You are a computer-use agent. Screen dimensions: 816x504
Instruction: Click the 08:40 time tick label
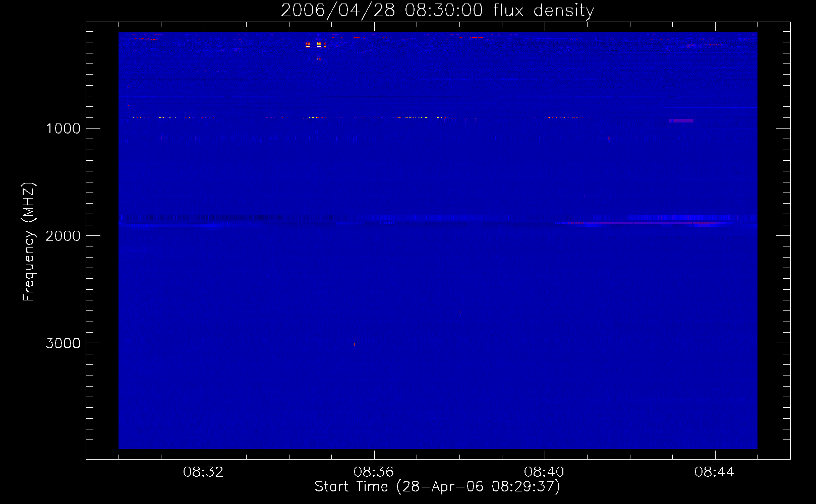click(544, 472)
